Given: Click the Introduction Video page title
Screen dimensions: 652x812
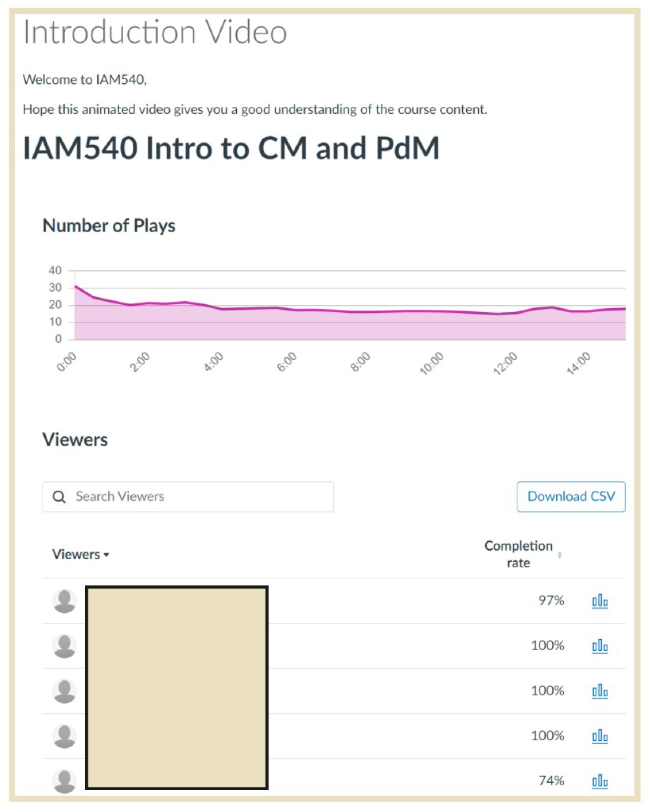Looking at the screenshot, I should click(x=155, y=32).
